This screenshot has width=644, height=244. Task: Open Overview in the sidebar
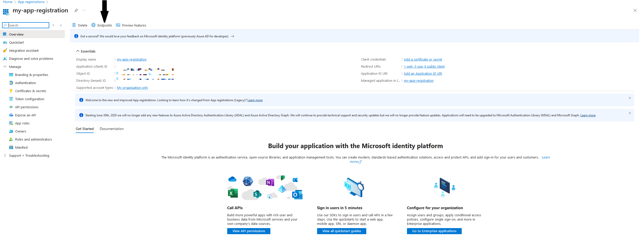point(32,34)
